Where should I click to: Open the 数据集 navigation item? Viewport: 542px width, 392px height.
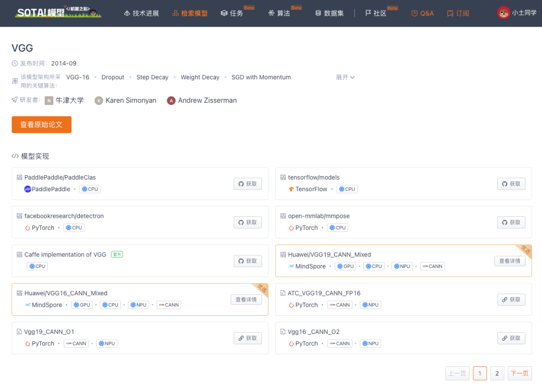[329, 13]
